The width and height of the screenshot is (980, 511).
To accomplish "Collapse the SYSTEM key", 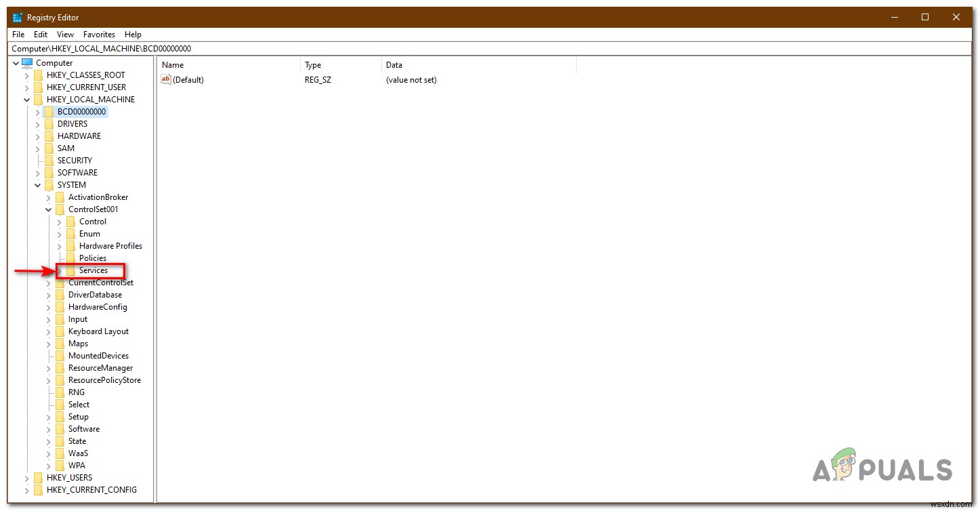I will [38, 184].
